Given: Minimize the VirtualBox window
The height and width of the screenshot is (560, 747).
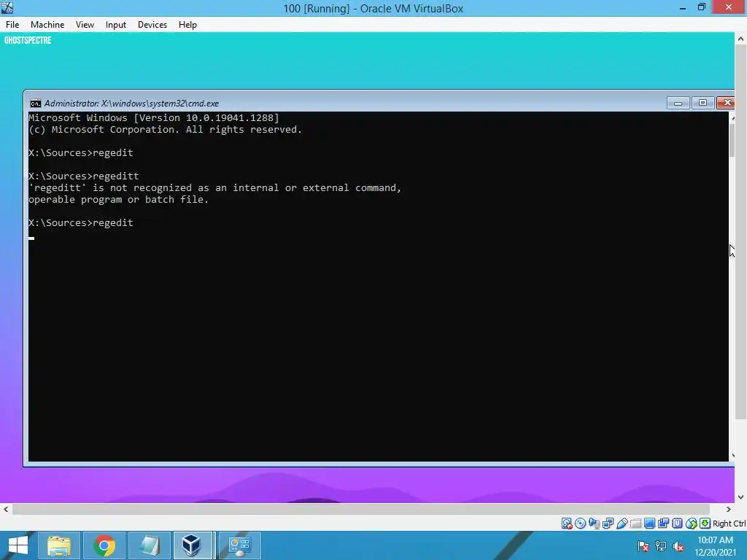Looking at the screenshot, I should (x=683, y=7).
